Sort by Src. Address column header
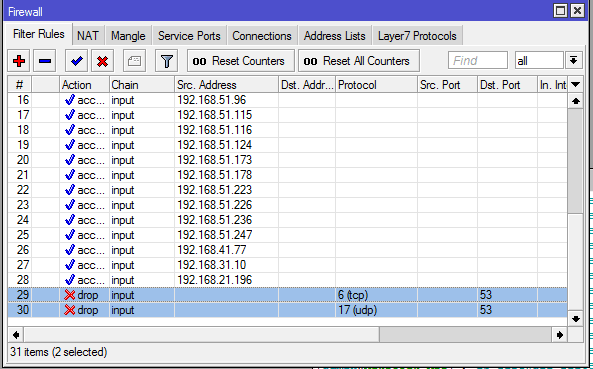Image resolution: width=593 pixels, height=369 pixels. 226,85
